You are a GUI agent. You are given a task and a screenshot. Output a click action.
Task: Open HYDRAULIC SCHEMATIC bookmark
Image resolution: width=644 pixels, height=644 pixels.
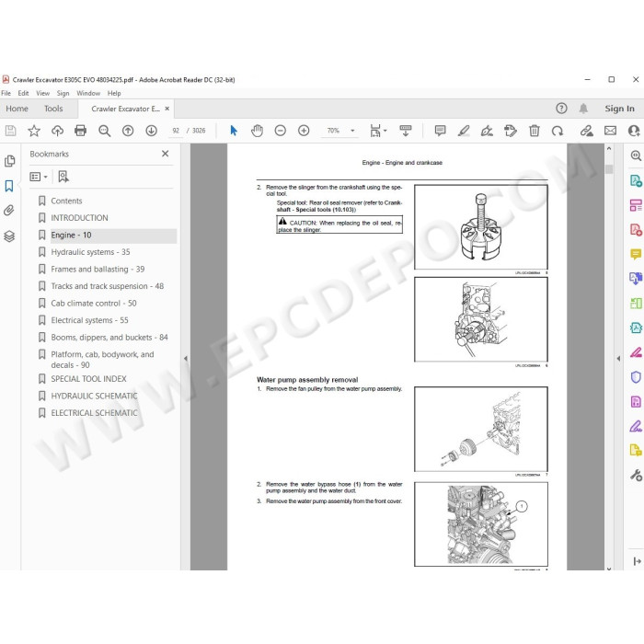[x=94, y=396]
